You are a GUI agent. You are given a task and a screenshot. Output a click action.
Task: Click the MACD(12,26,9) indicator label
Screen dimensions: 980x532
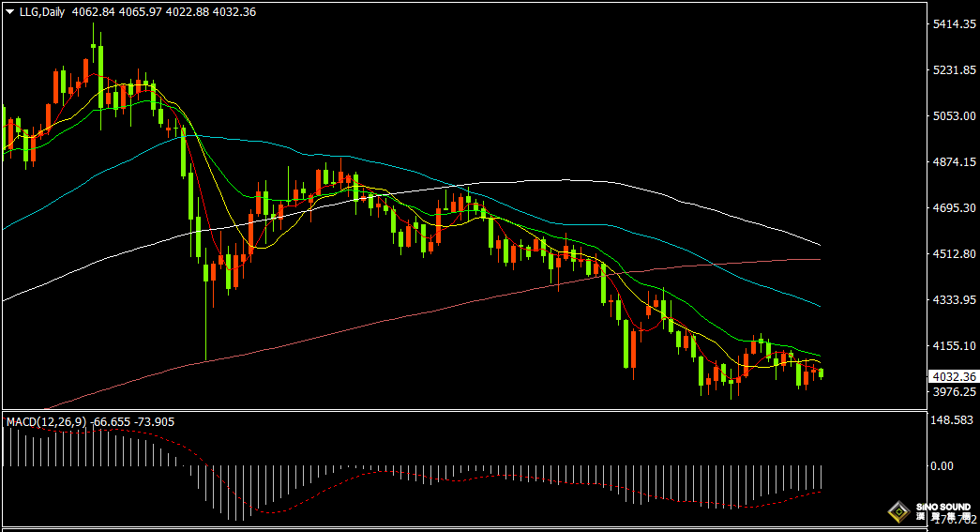[x=47, y=422]
